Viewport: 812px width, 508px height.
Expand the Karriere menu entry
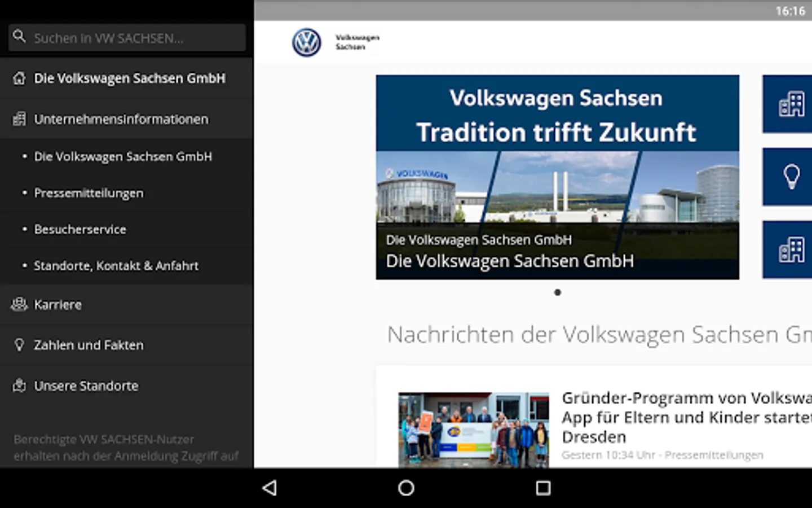pos(126,304)
